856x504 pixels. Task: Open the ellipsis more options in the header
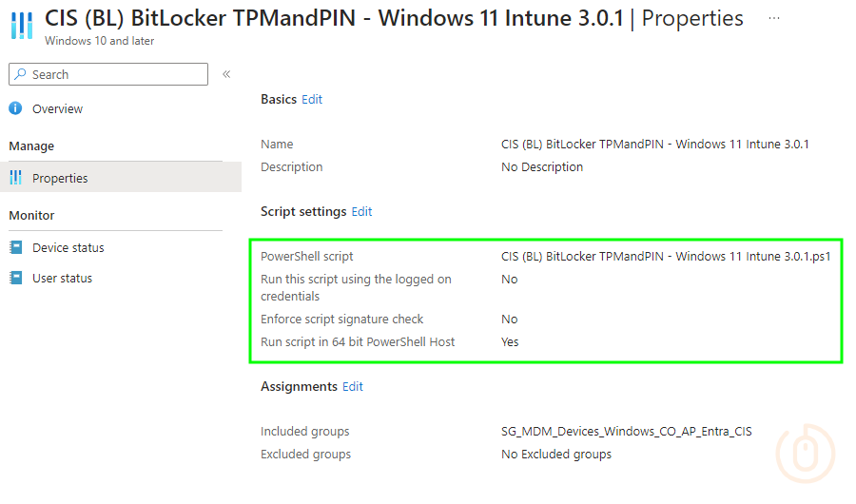(774, 18)
